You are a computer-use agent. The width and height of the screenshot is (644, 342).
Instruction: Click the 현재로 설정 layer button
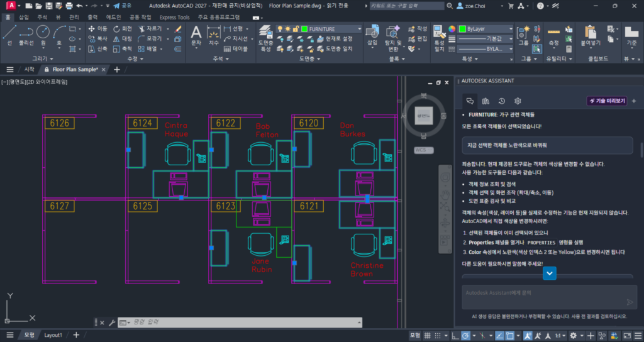335,38
